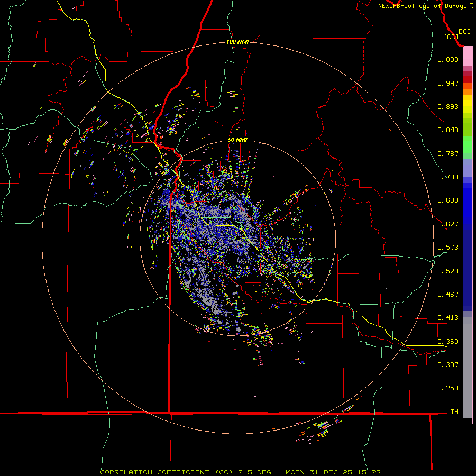Click the 0.467 legend value
The image size is (476, 476).
pos(448,295)
